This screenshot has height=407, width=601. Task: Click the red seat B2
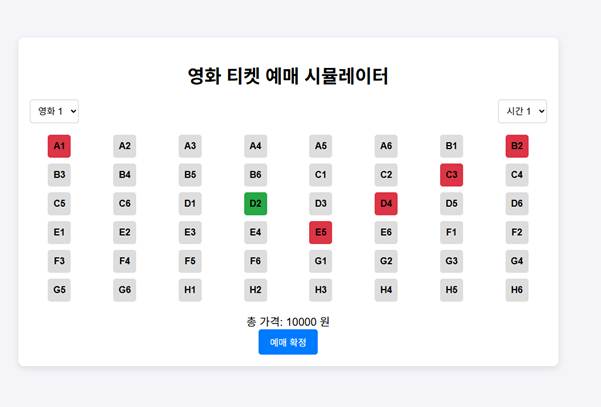coord(517,146)
